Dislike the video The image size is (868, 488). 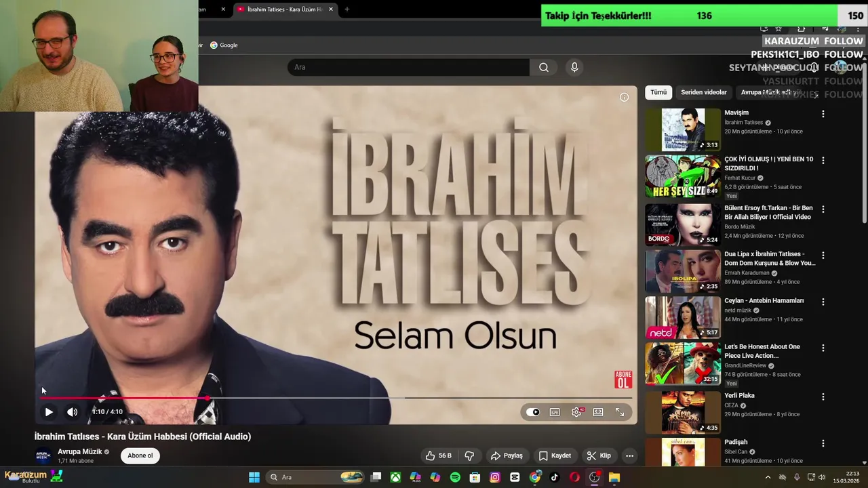pyautogui.click(x=469, y=455)
